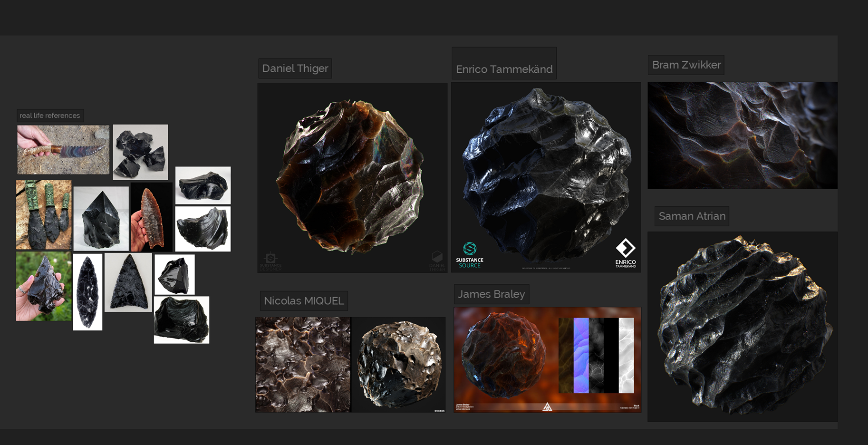Select Nicolas Miquel's flat tiled texture image

[303, 365]
